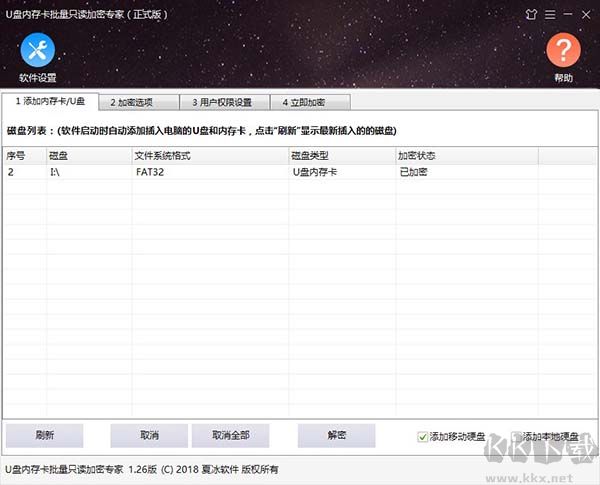Select the FAT32 cell in disk list
600x485 pixels.
[210, 172]
